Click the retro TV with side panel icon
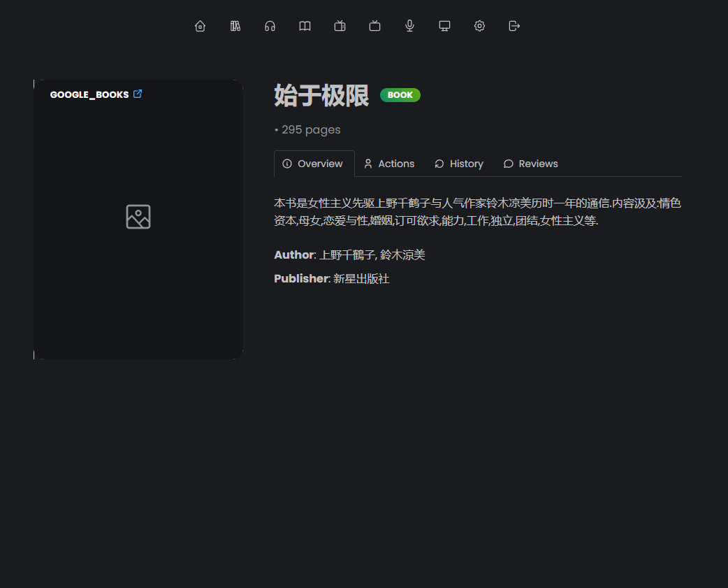 click(340, 26)
